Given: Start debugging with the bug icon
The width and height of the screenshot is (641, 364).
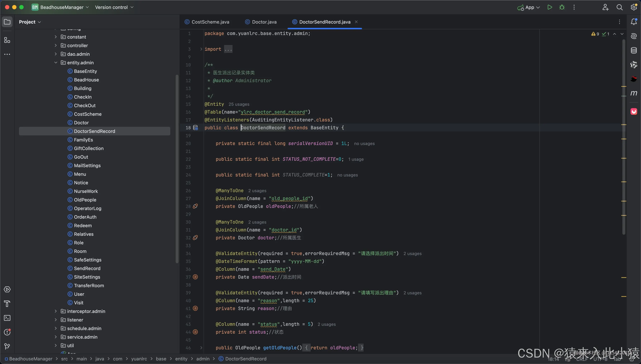Looking at the screenshot, I should [x=562, y=7].
